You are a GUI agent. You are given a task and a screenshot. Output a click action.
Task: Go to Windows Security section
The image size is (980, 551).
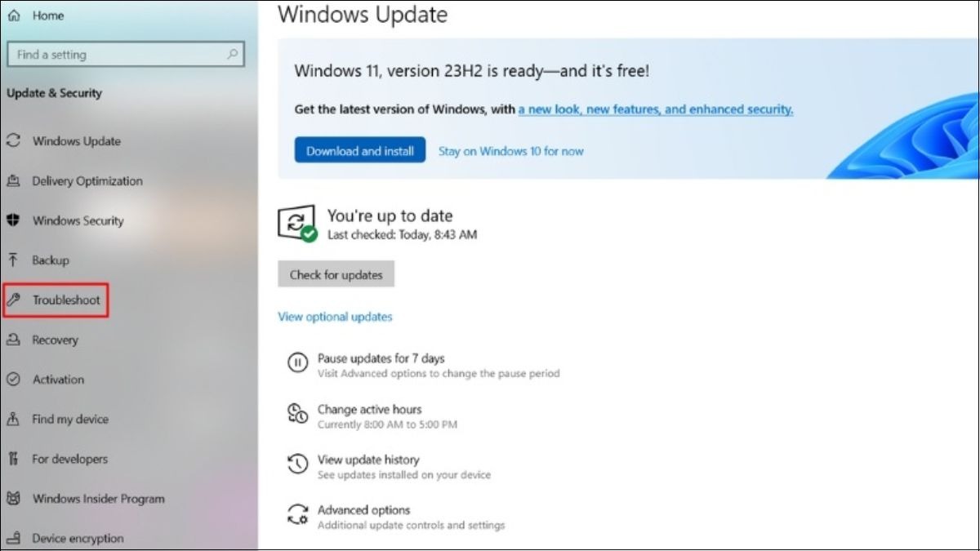[78, 220]
